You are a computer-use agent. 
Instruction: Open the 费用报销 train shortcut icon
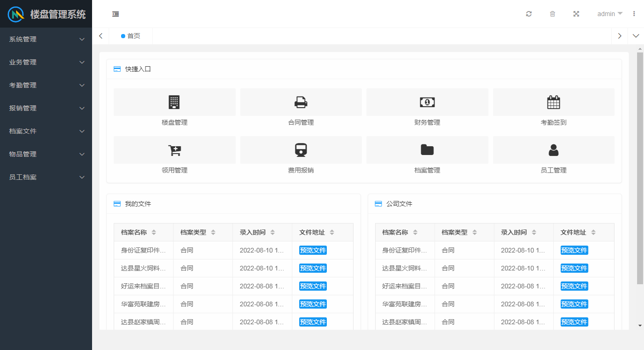click(301, 150)
